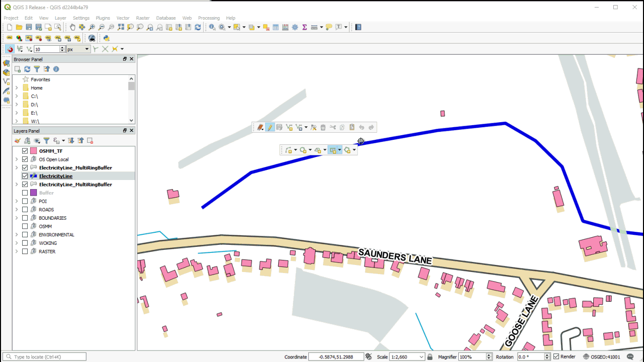Uncheck the OS Open Local layer

pyautogui.click(x=25, y=159)
